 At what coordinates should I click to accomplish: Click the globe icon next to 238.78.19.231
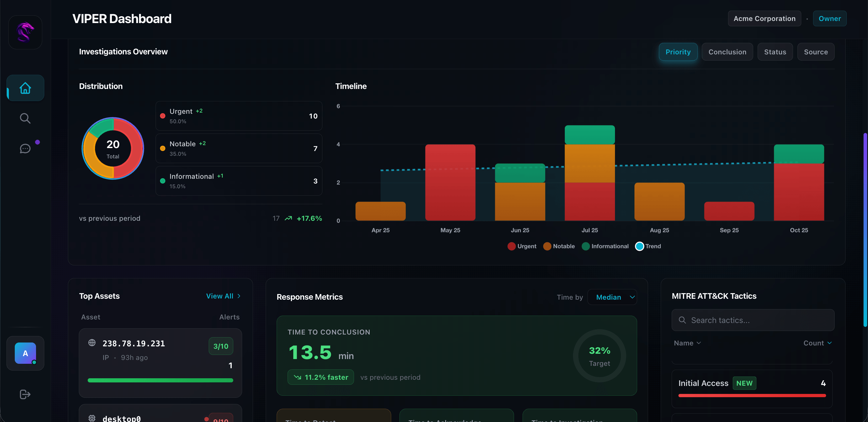[x=92, y=343]
